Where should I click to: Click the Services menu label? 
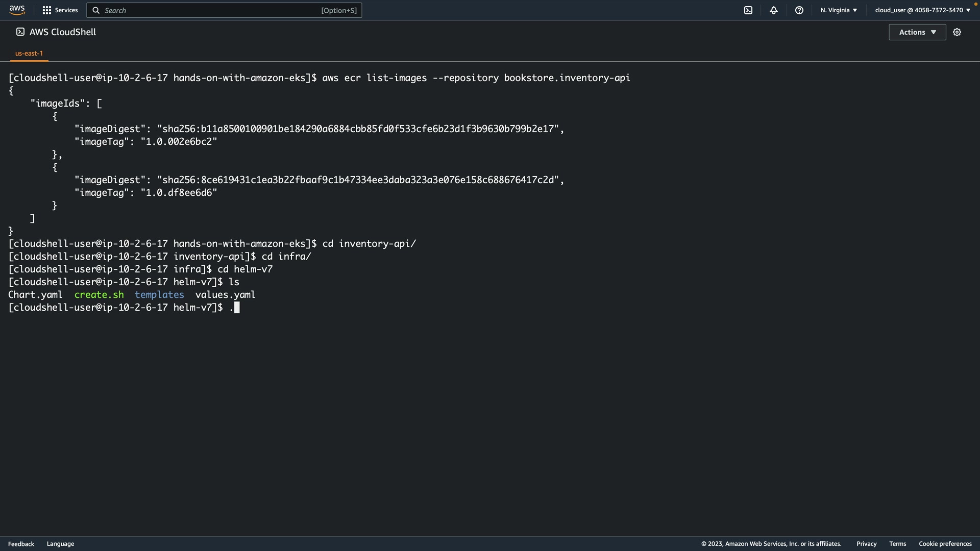point(66,10)
